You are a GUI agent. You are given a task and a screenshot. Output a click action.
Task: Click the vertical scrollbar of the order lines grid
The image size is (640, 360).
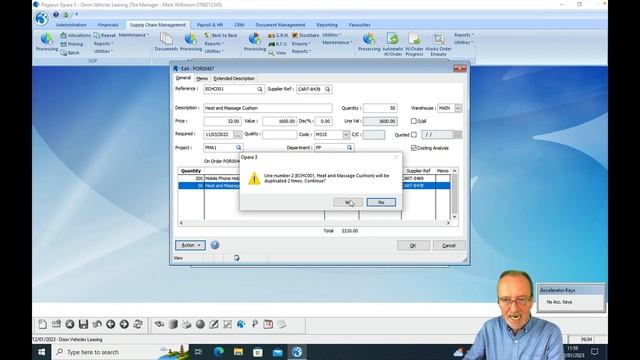pos(454,194)
